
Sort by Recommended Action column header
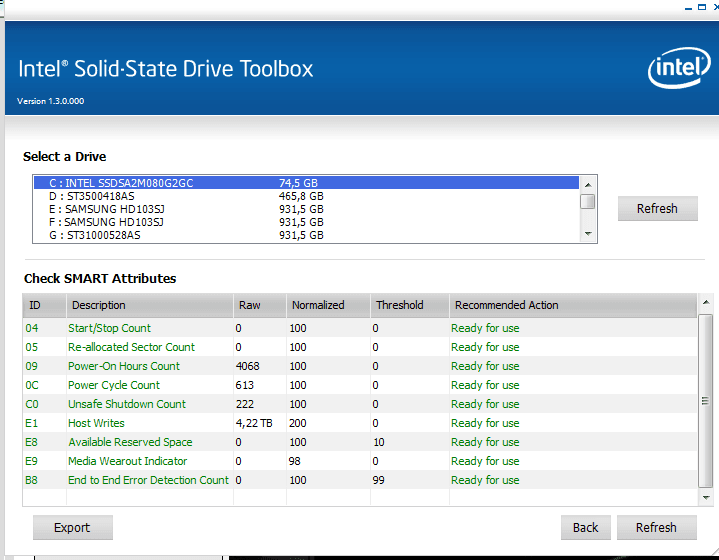[x=573, y=305]
